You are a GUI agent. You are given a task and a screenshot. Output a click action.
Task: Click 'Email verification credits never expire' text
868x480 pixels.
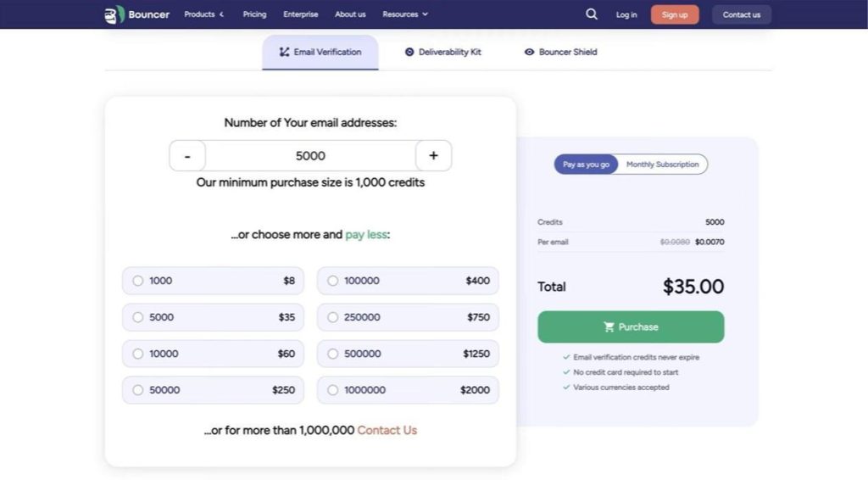coord(636,358)
